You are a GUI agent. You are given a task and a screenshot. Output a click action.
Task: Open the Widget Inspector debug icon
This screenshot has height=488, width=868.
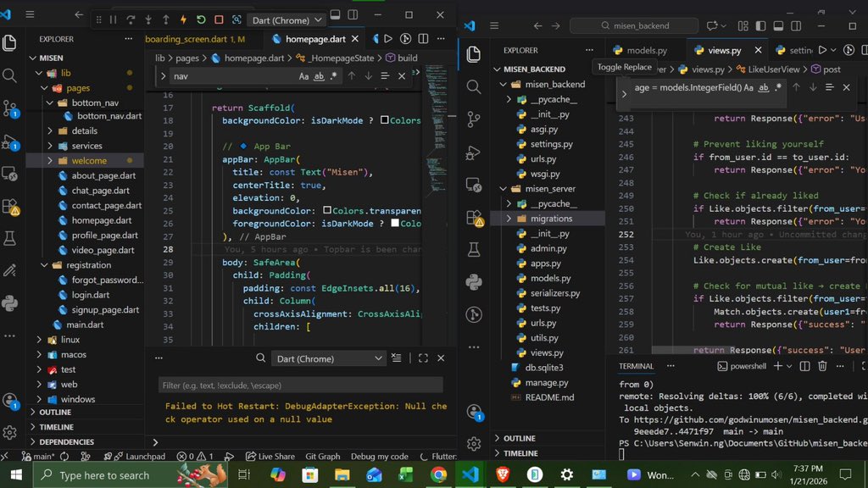pyautogui.click(x=236, y=20)
